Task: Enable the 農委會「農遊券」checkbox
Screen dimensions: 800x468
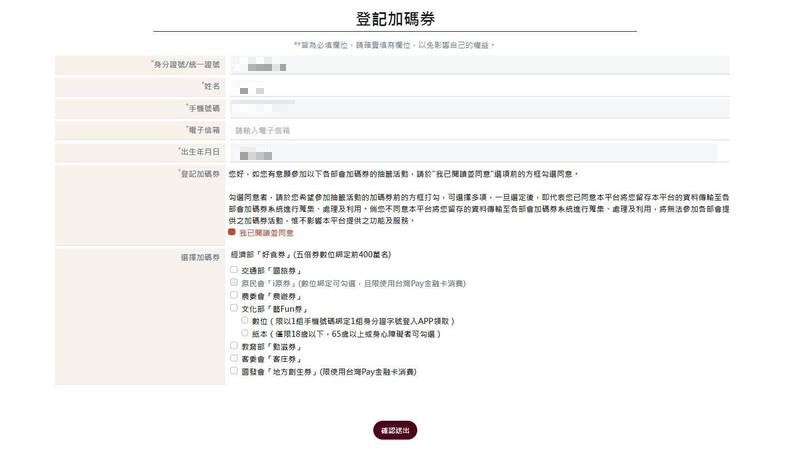Action: click(x=234, y=295)
